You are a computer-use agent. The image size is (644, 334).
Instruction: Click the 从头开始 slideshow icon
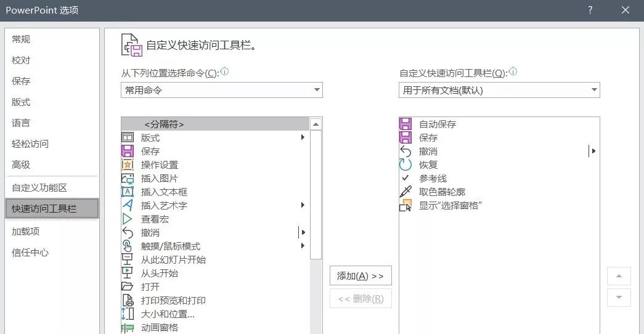point(128,273)
